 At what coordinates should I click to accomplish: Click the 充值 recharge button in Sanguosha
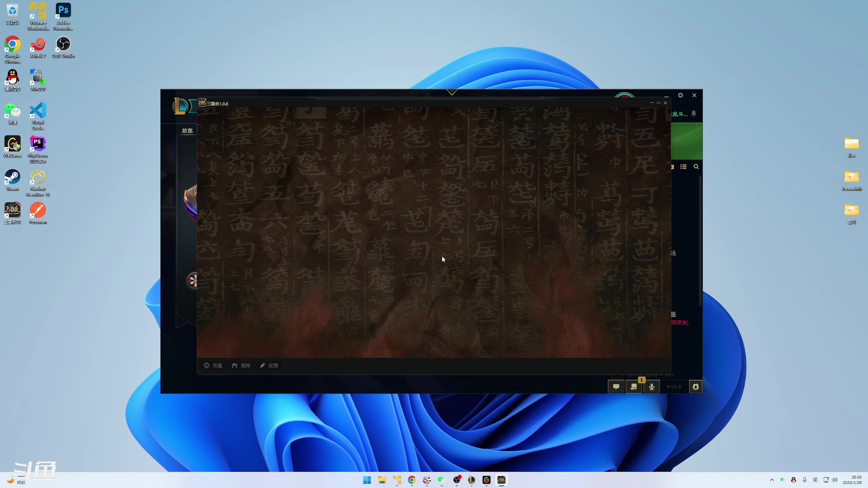click(x=213, y=366)
